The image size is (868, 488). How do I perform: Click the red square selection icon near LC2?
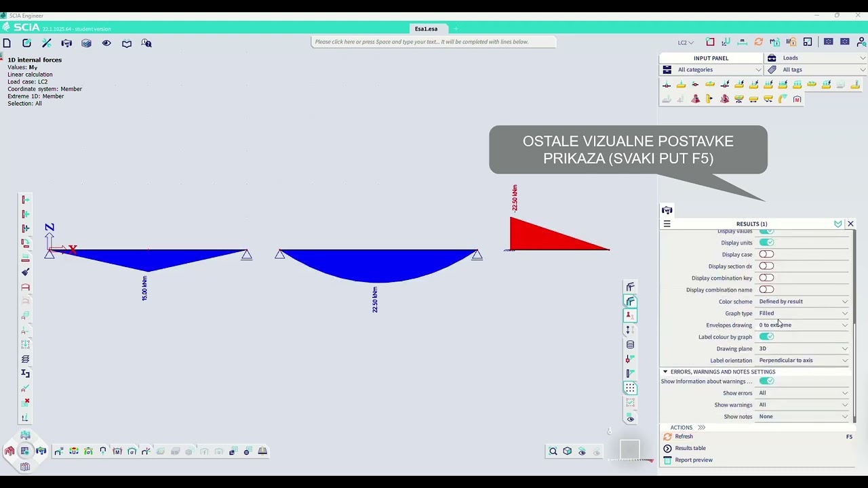[x=710, y=42]
